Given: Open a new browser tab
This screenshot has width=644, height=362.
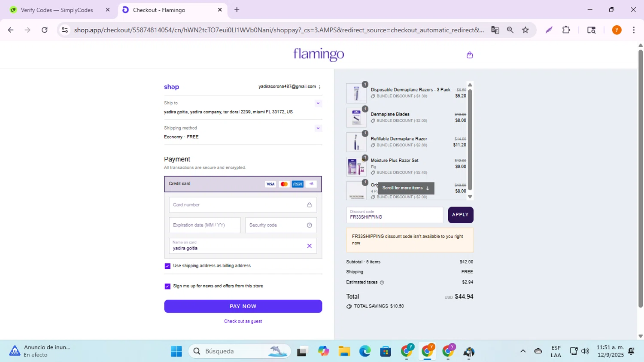Looking at the screenshot, I should (x=237, y=10).
